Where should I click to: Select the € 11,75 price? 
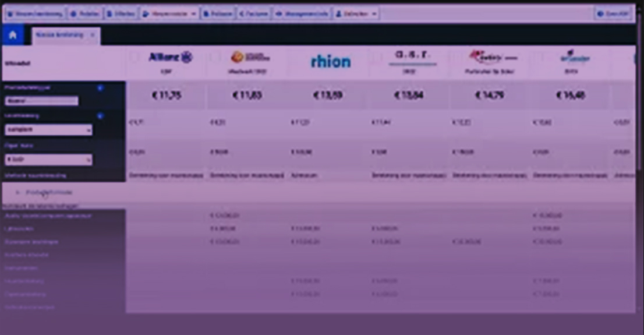click(x=167, y=96)
